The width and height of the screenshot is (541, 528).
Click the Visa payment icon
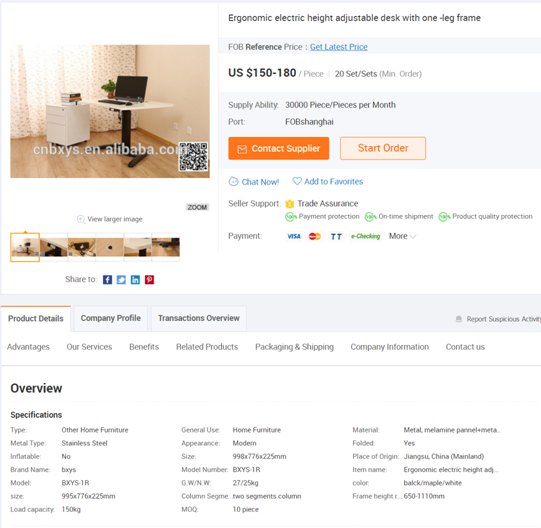[294, 236]
